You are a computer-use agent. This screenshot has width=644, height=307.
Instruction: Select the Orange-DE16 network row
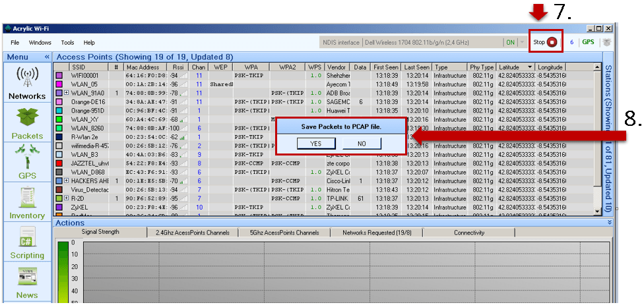click(325, 102)
